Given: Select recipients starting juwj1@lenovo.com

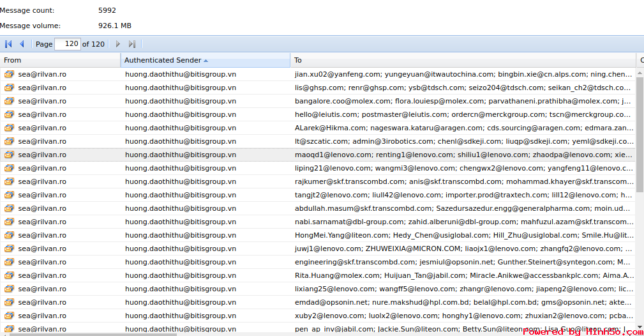Looking at the screenshot, I should pos(463,248).
